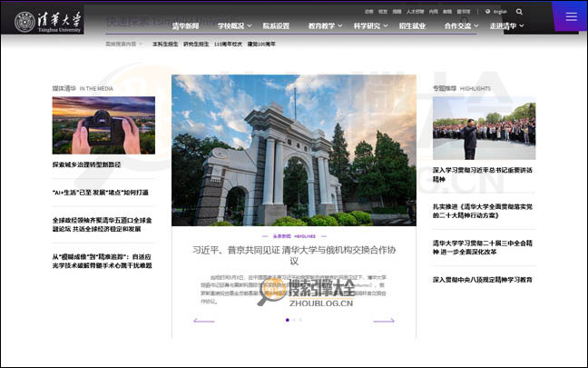
Task: Open the 院系设置 menu item
Action: [x=276, y=26]
